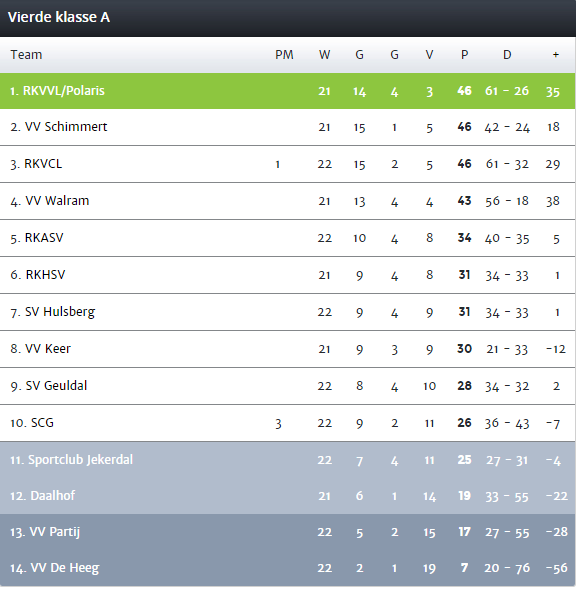
Task: Click the Vierde klasse A title bar
Action: click(288, 18)
